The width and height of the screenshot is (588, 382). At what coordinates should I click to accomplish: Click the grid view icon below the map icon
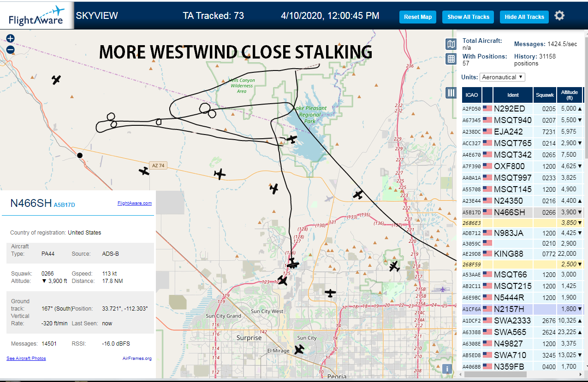coord(451,59)
